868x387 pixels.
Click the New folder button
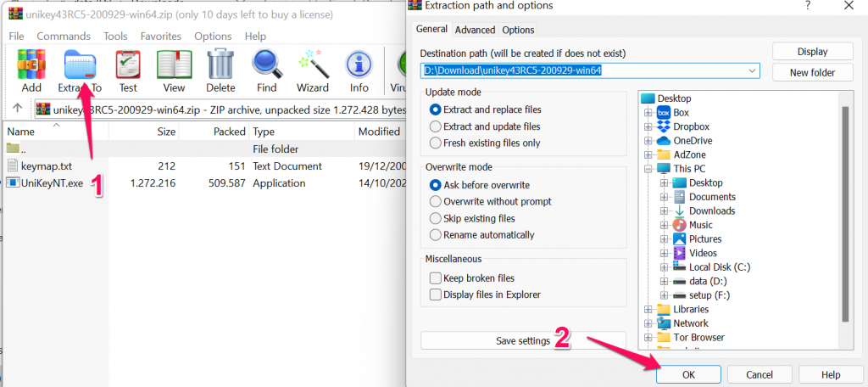[812, 73]
